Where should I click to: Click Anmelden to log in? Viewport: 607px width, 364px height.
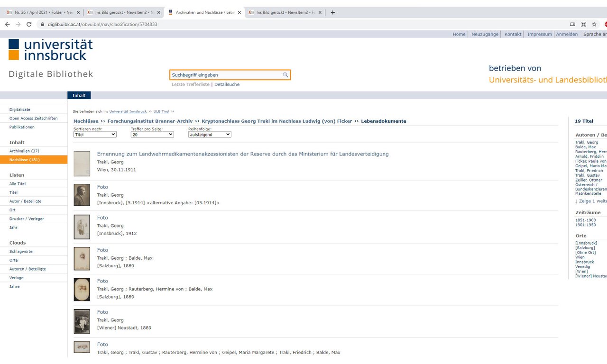(x=567, y=34)
